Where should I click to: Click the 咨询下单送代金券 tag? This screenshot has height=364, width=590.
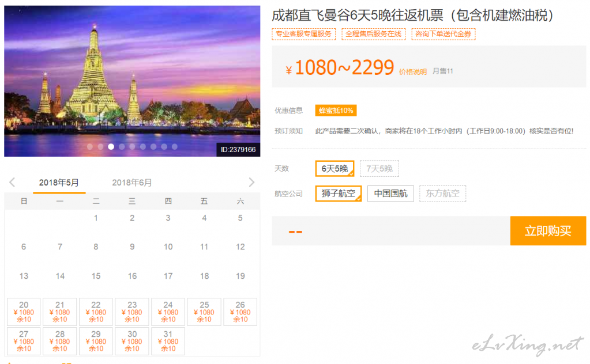coord(444,34)
